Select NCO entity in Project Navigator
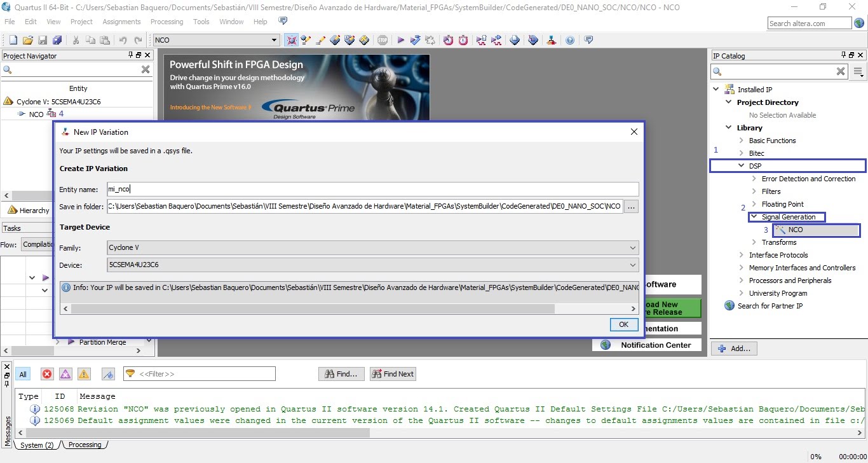 [x=36, y=114]
